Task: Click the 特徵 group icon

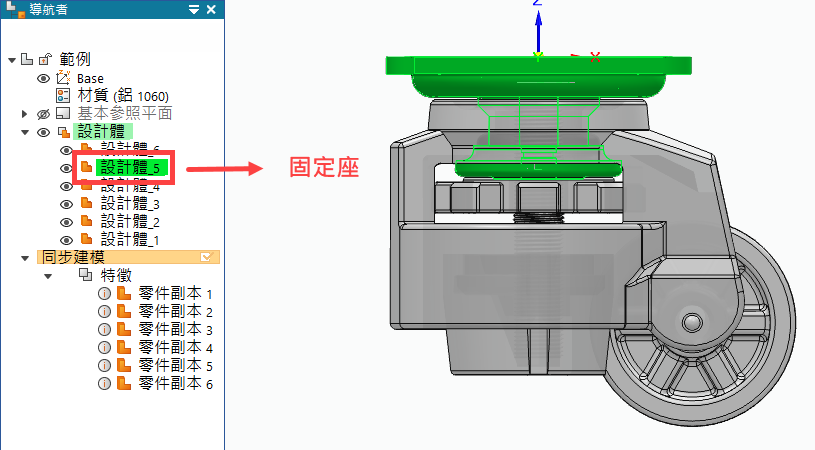Action: point(85,275)
